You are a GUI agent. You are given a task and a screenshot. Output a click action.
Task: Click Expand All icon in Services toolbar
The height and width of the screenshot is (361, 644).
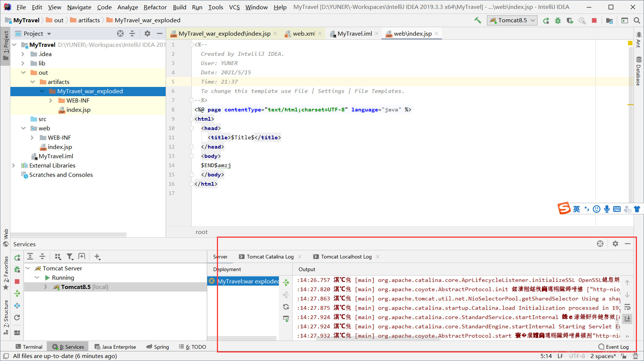coord(30,257)
